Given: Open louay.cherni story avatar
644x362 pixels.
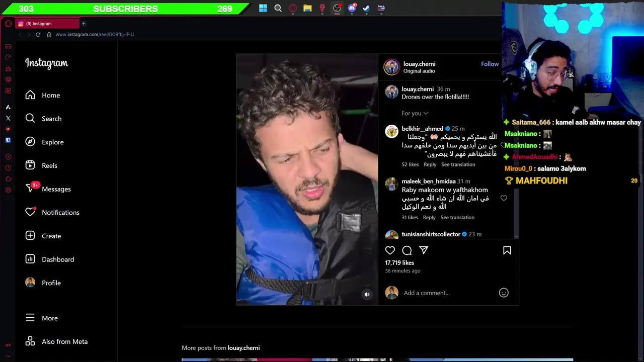Looking at the screenshot, I should [x=391, y=67].
